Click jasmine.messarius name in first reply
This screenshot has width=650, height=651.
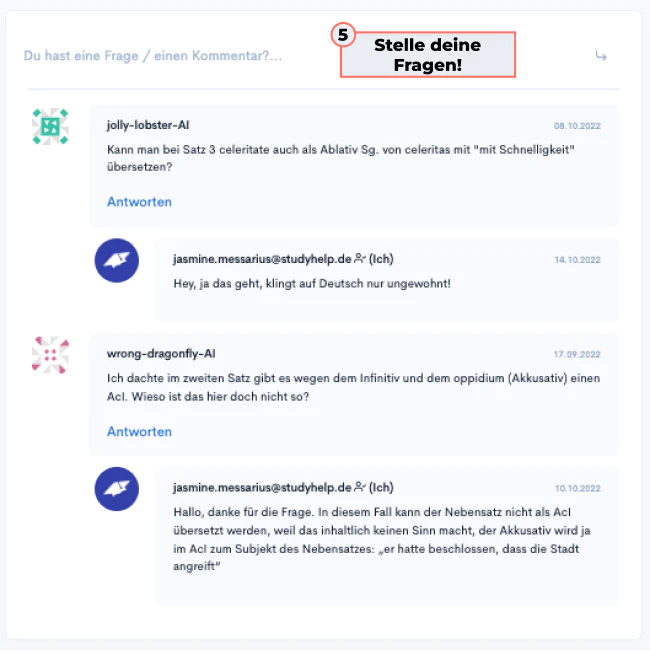262,259
